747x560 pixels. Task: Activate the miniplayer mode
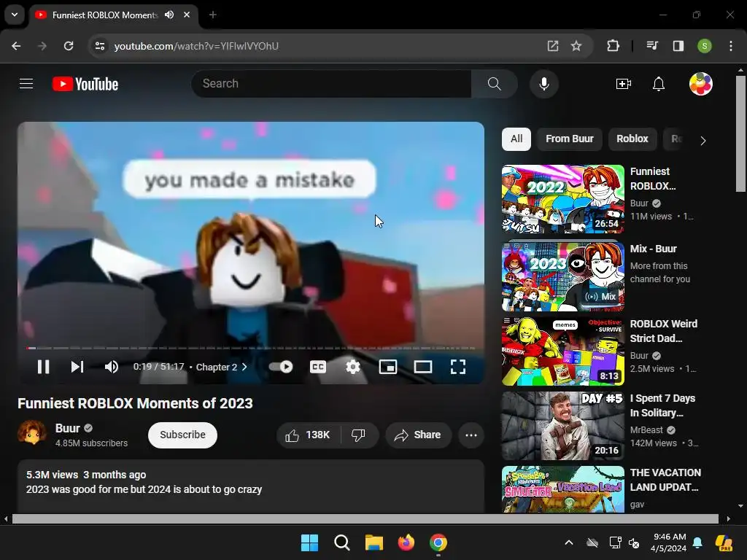388,367
